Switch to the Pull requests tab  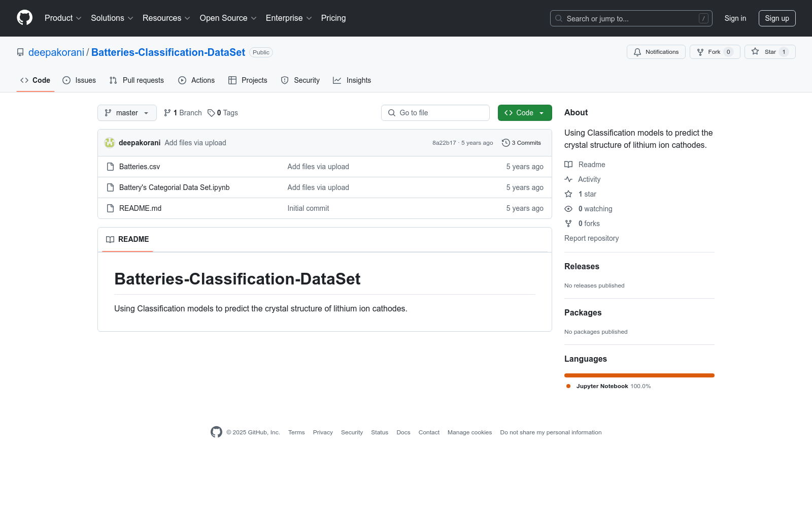click(x=137, y=80)
